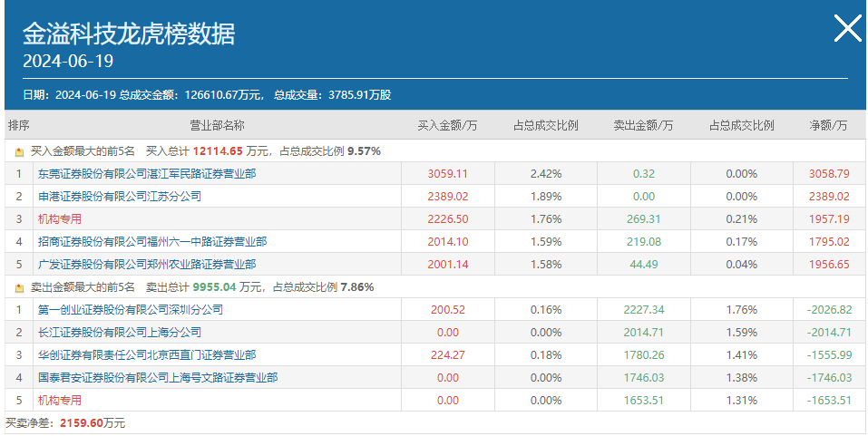Viewport: 868px width, 436px height.
Task: Click sell amount 0.32
Action: point(644,174)
